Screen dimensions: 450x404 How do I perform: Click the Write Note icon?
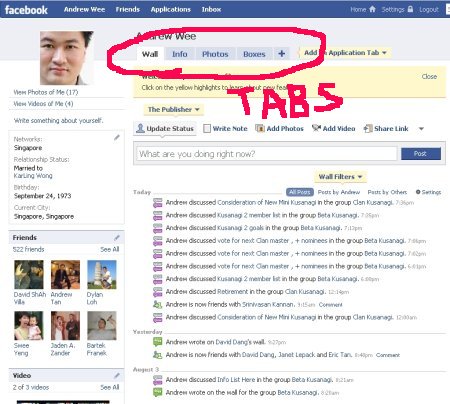coord(207,129)
